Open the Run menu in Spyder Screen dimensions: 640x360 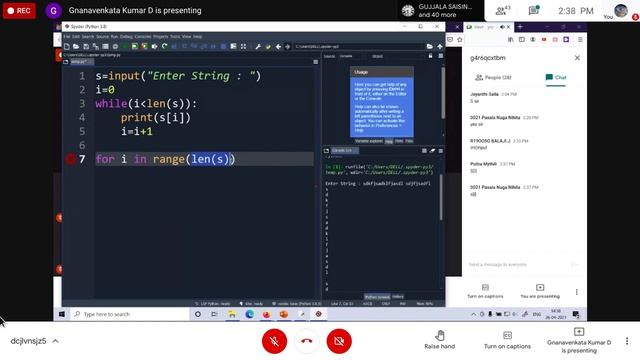[x=114, y=37]
